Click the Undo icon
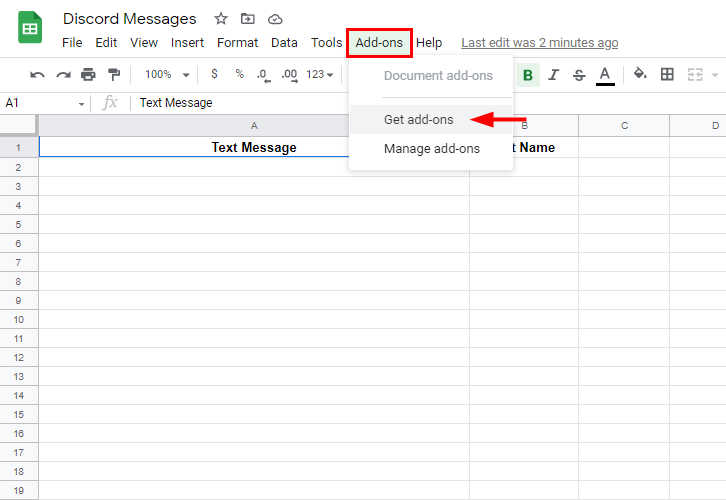 point(37,75)
